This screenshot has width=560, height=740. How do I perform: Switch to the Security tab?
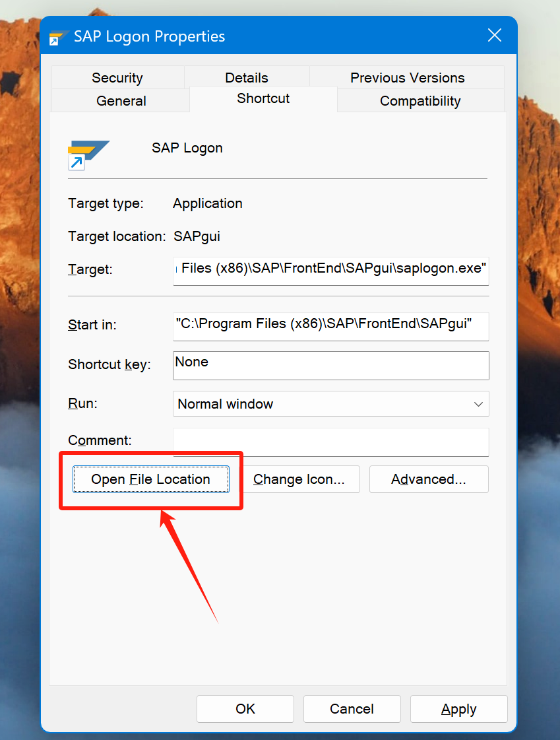(x=117, y=77)
